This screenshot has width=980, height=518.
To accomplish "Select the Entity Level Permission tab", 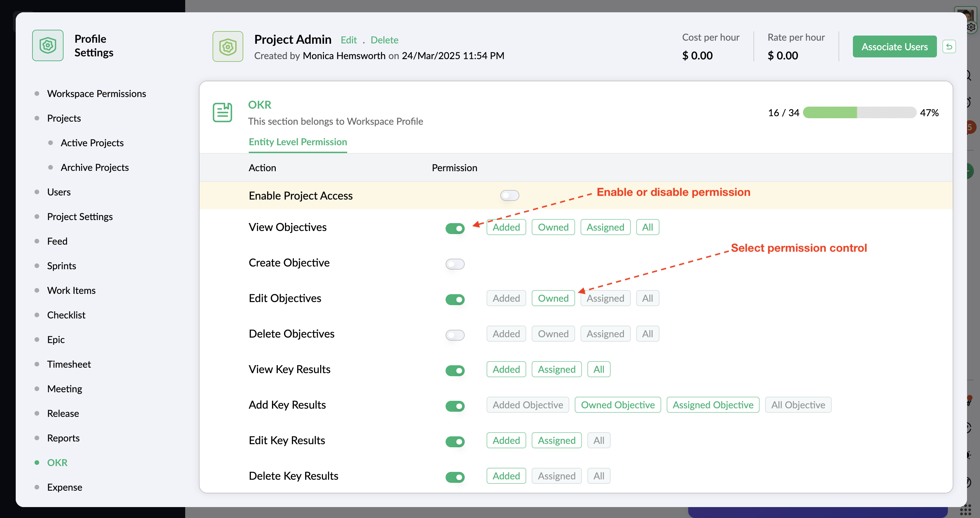I will tap(298, 142).
